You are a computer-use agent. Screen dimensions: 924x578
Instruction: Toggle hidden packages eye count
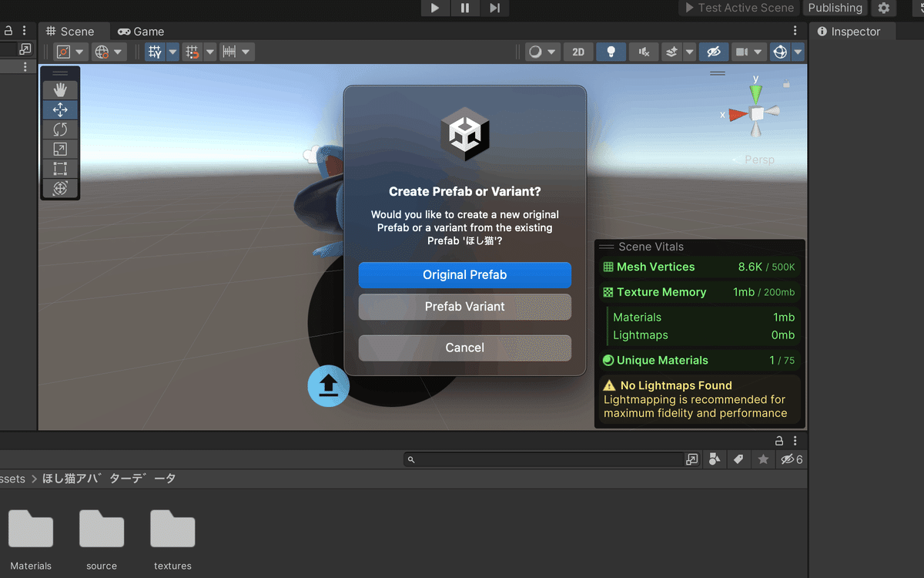click(x=792, y=459)
